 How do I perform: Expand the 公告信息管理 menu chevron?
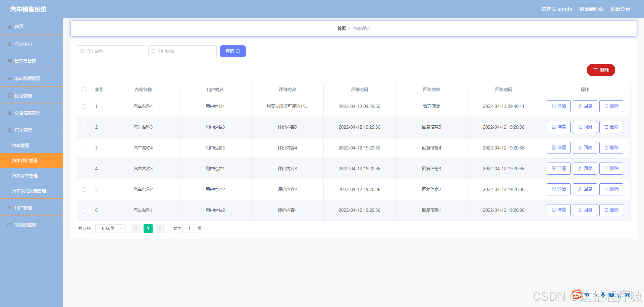[x=55, y=113]
